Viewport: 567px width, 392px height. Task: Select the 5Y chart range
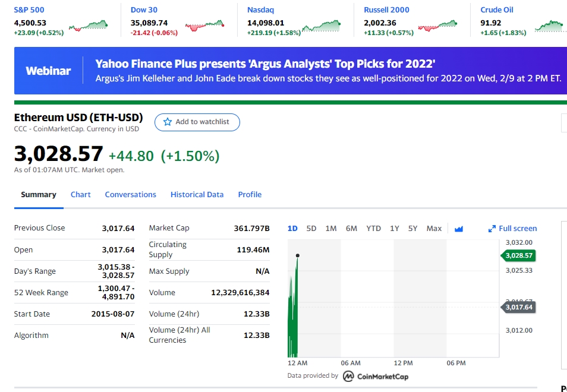pyautogui.click(x=412, y=229)
